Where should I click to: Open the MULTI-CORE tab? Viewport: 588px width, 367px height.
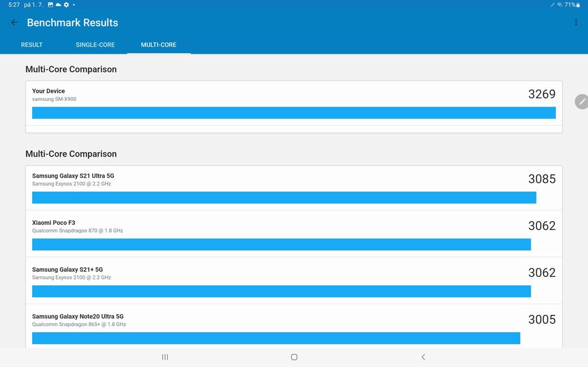[x=158, y=44]
